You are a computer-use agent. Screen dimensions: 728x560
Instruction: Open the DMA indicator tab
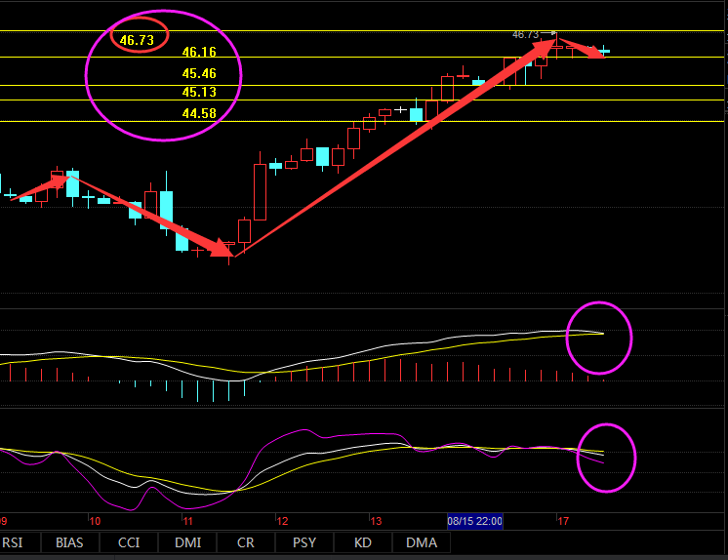(x=421, y=542)
